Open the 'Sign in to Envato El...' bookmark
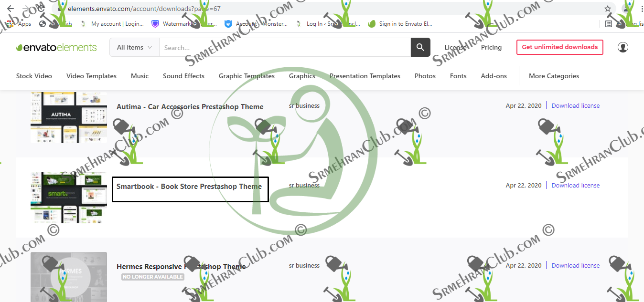This screenshot has height=302, width=644. point(400,24)
